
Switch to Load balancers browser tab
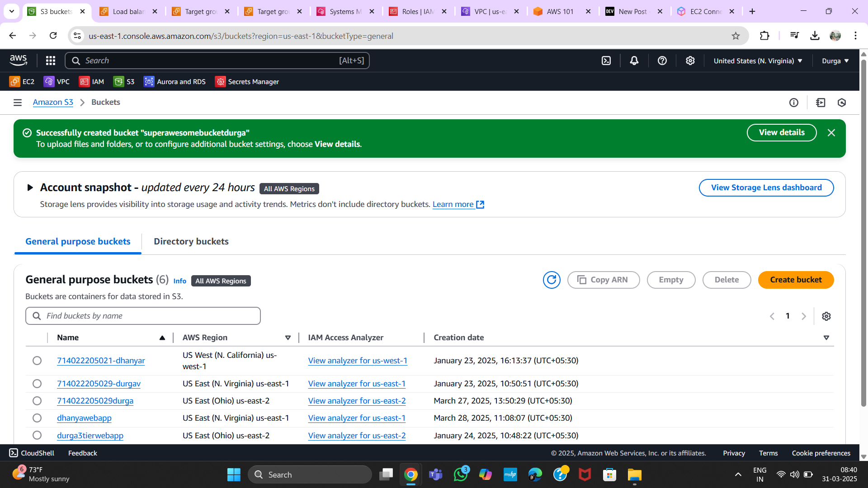click(129, 11)
